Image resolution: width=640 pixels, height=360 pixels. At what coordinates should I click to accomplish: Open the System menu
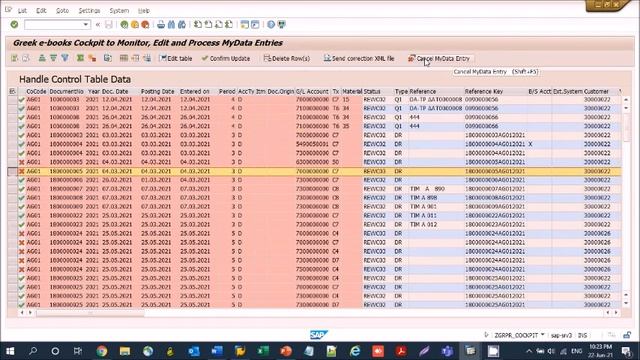[119, 11]
